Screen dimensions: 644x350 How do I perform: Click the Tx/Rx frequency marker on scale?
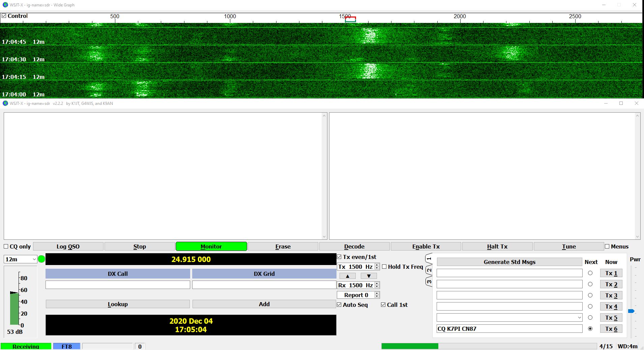pos(350,20)
